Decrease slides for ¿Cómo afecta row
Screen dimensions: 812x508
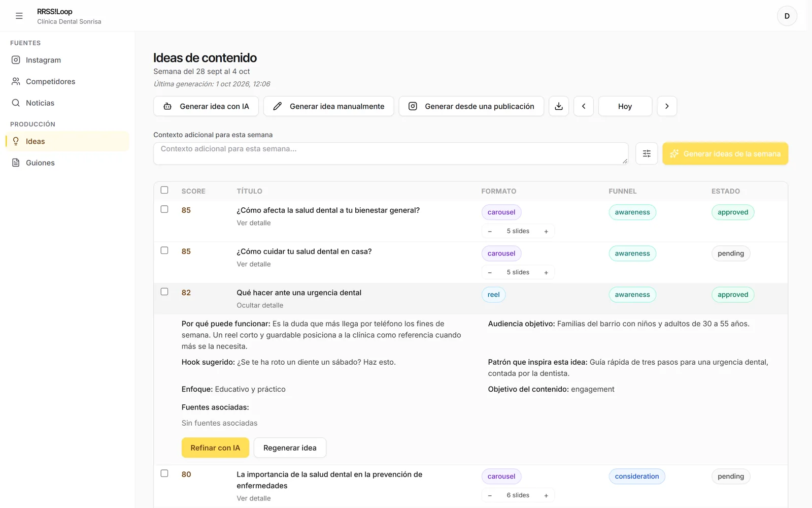click(490, 231)
